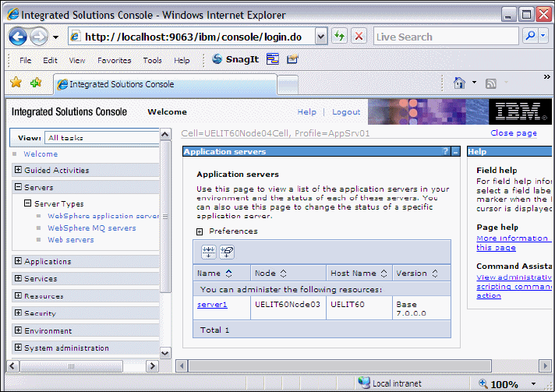This screenshot has height=392, width=555.
Task: Click the address bar URL field
Action: [x=191, y=37]
